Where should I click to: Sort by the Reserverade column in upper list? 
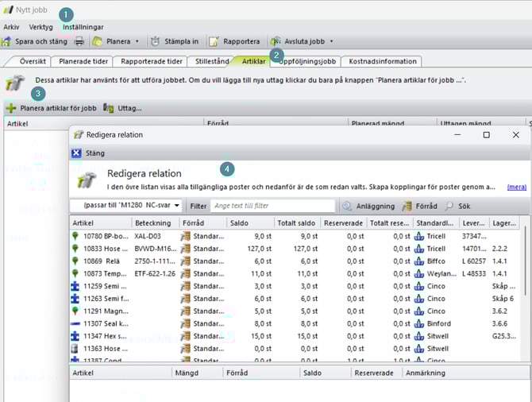point(343,223)
